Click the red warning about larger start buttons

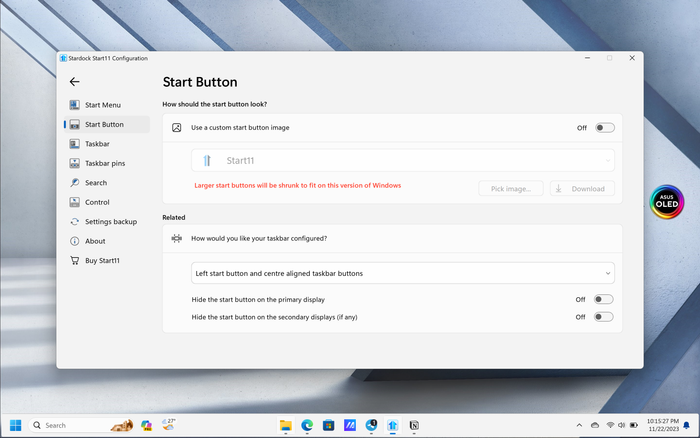[x=298, y=185]
